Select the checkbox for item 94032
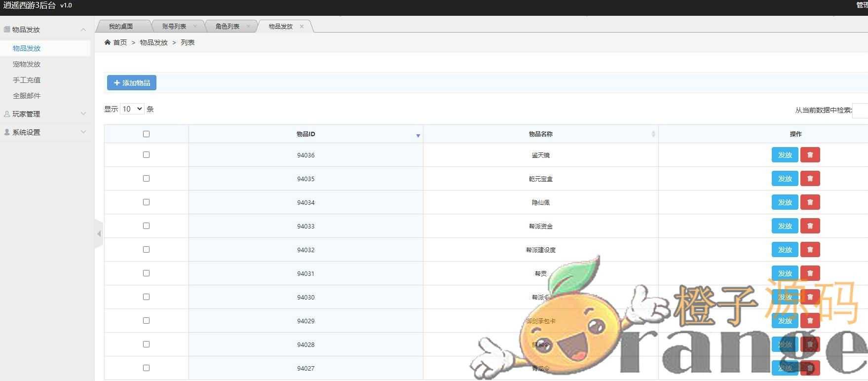The width and height of the screenshot is (868, 381). (146, 250)
